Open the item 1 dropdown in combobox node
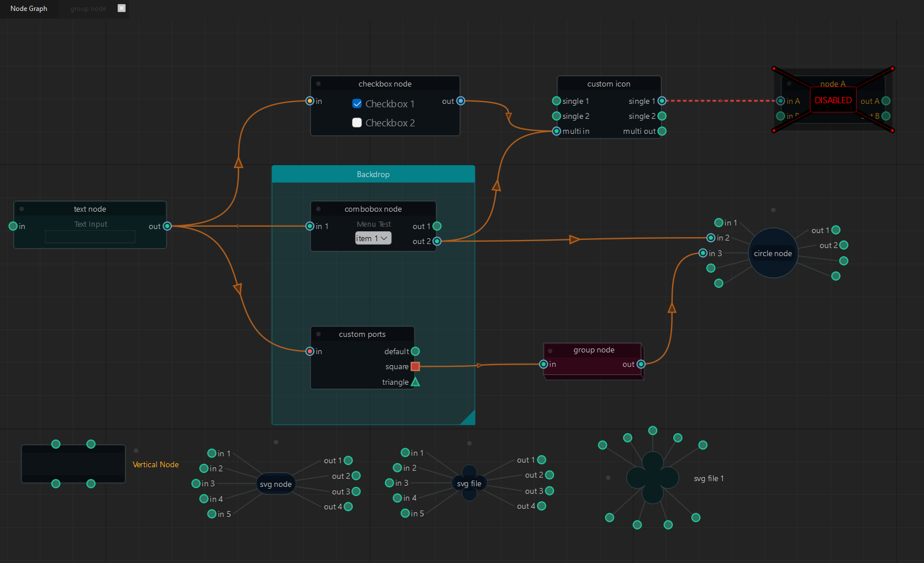Image resolution: width=924 pixels, height=563 pixels. point(373,238)
